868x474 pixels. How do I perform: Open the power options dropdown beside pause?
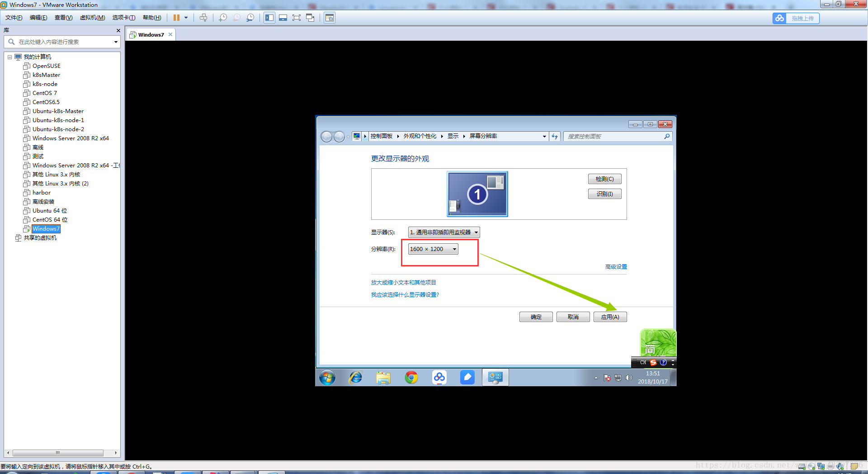(x=186, y=18)
